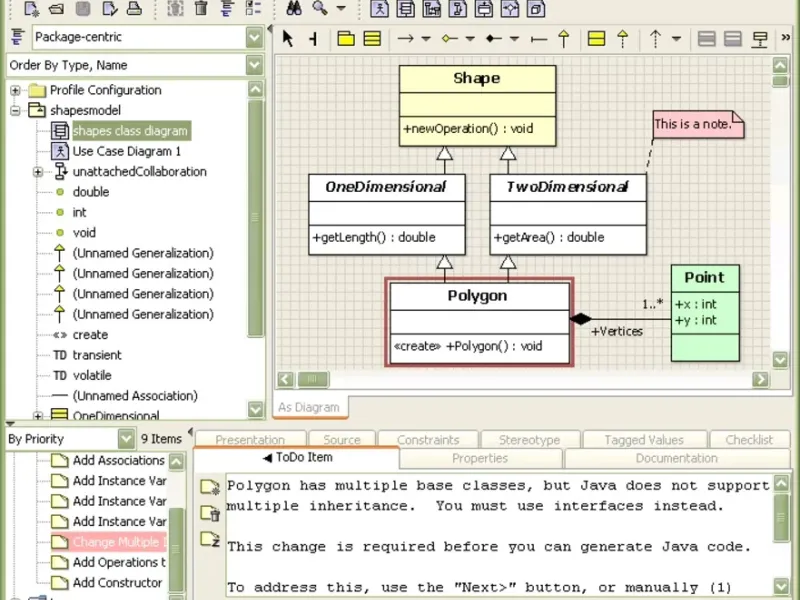
Task: Collapse the shapesmodel tree node
Action: pos(15,110)
